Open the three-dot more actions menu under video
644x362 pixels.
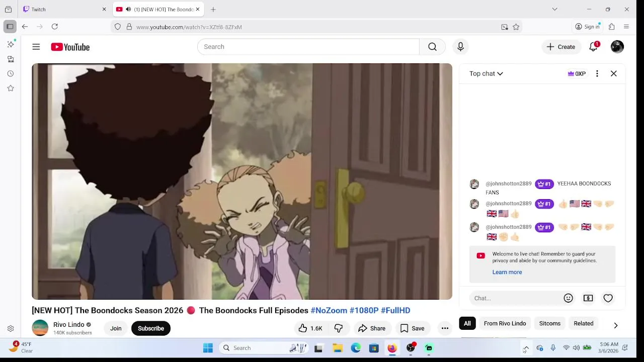click(445, 328)
